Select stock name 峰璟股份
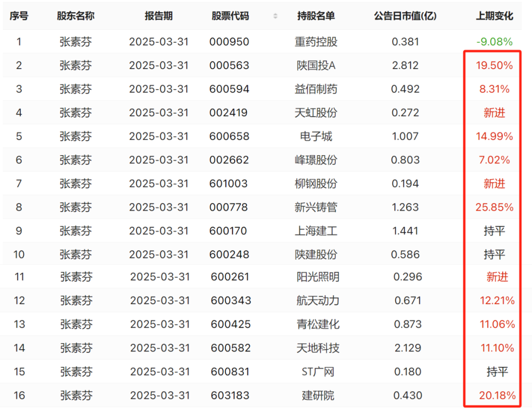Screen dimensions: 532x412 [x=316, y=160]
